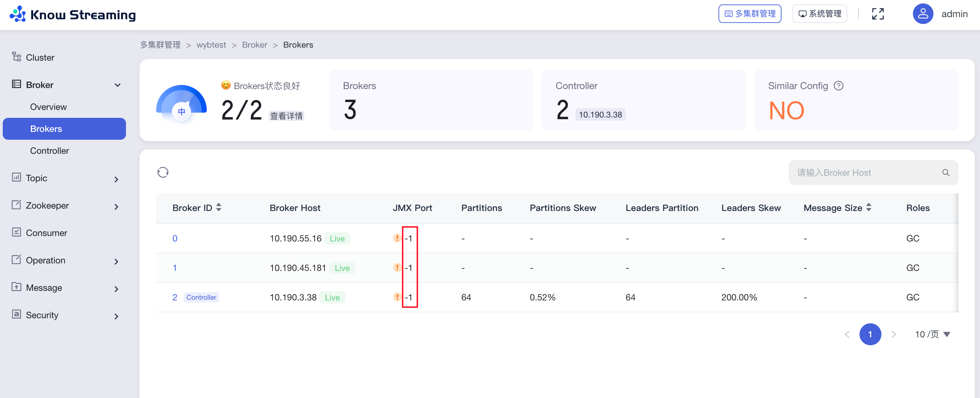Click the search magnifier icon

coord(945,173)
